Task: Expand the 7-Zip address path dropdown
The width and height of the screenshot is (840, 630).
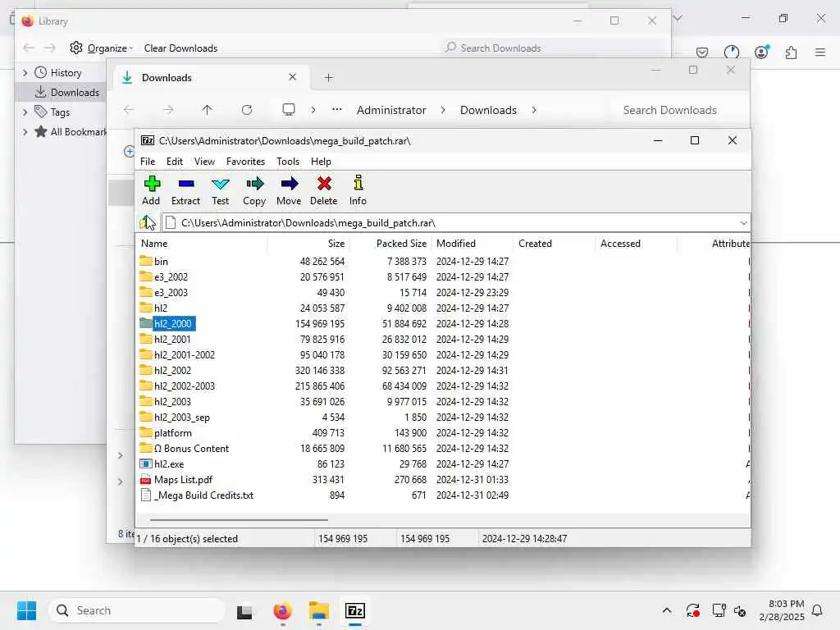Action: click(x=743, y=223)
